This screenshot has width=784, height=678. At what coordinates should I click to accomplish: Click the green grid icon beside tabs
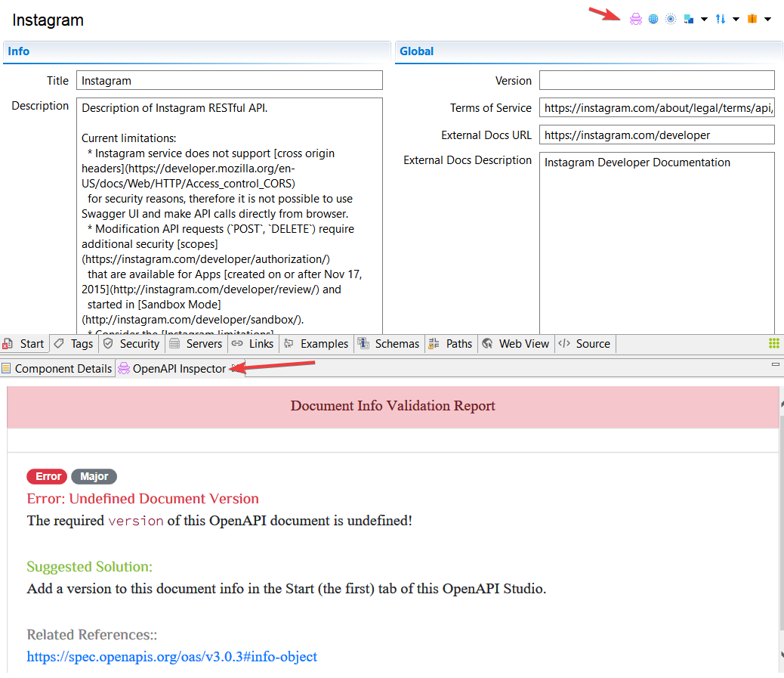click(x=773, y=343)
